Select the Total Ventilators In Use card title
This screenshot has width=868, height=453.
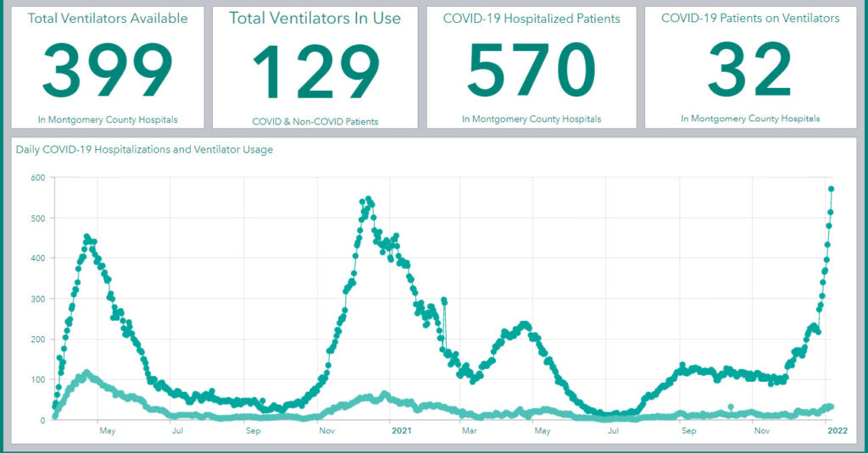click(315, 18)
